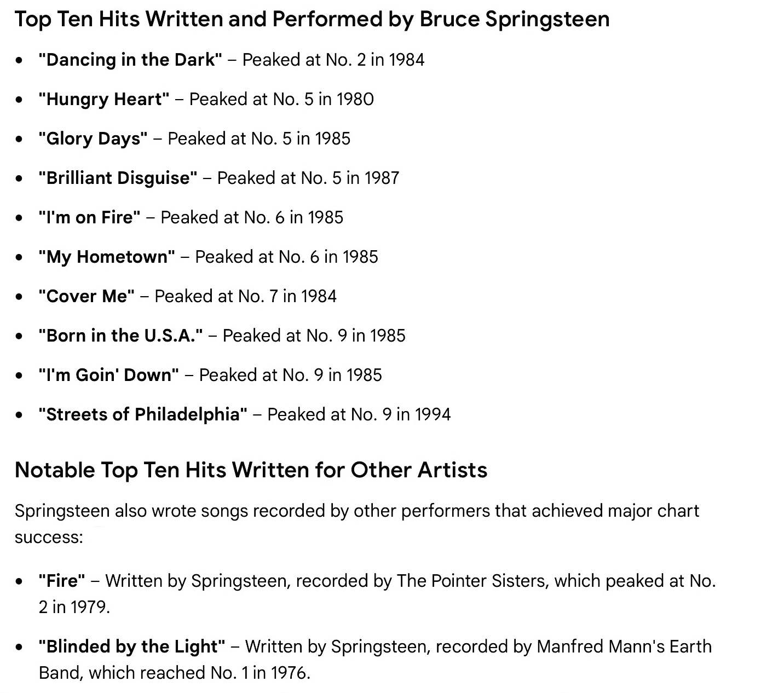Click the paragraph starting "Springsteen also wrote songs"

357,524
